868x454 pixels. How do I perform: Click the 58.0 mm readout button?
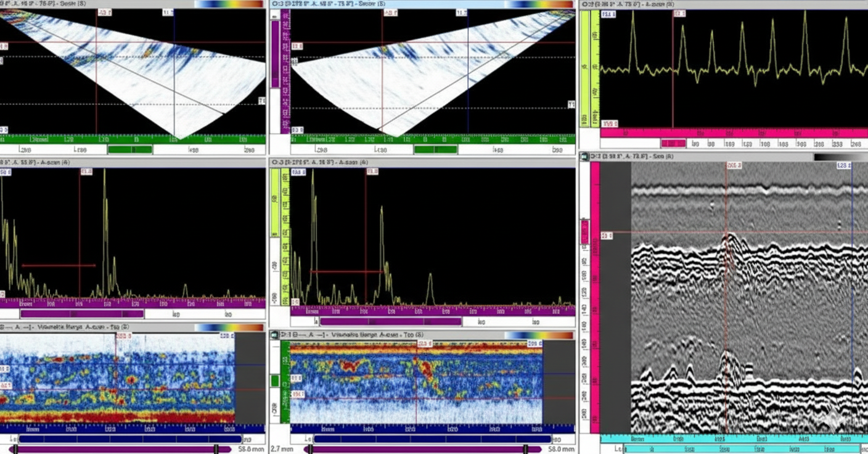pos(250,448)
